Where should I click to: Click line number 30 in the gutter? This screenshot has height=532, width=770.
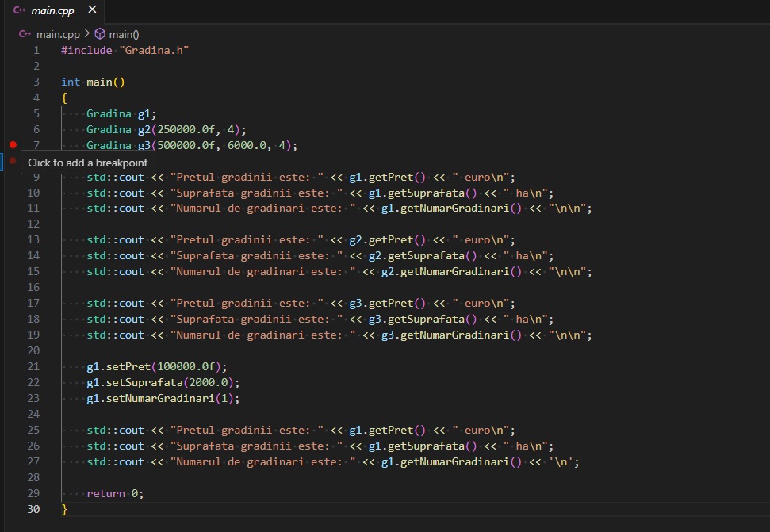click(x=33, y=510)
